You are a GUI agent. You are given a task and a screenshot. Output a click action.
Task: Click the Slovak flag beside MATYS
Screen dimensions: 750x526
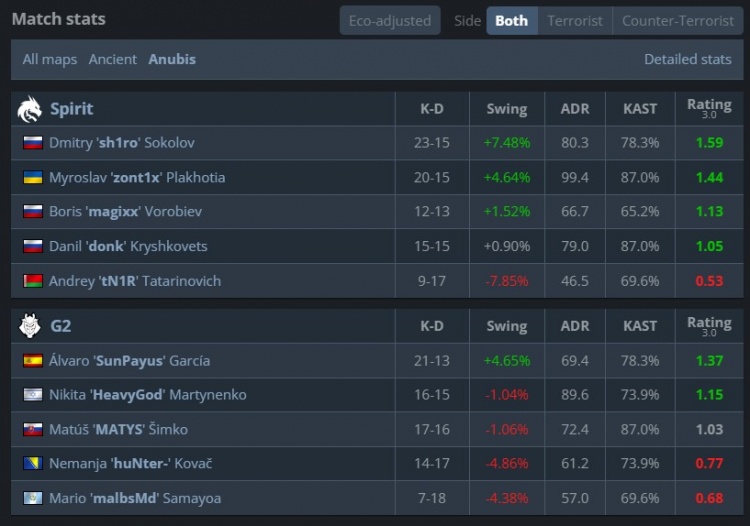point(32,429)
